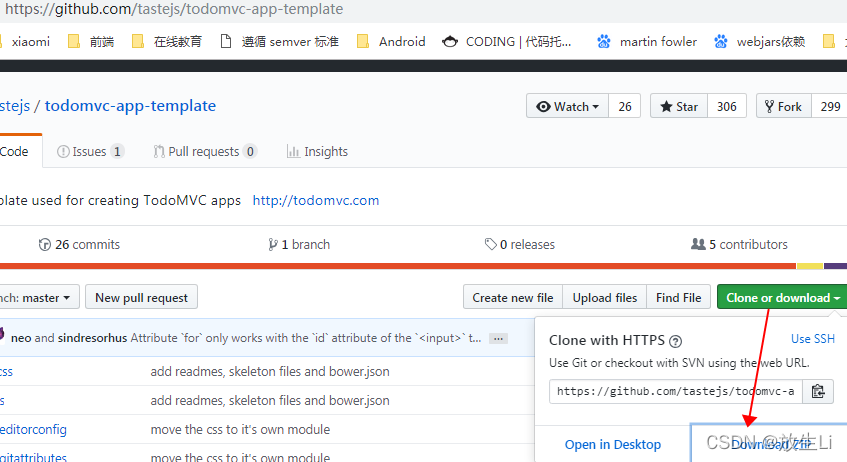Switch to the Pull requests tab

(x=204, y=152)
